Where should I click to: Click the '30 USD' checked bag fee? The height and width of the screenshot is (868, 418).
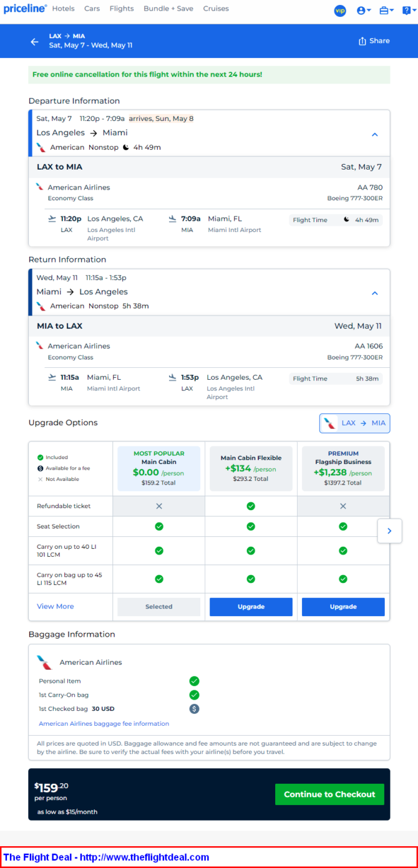click(x=103, y=709)
